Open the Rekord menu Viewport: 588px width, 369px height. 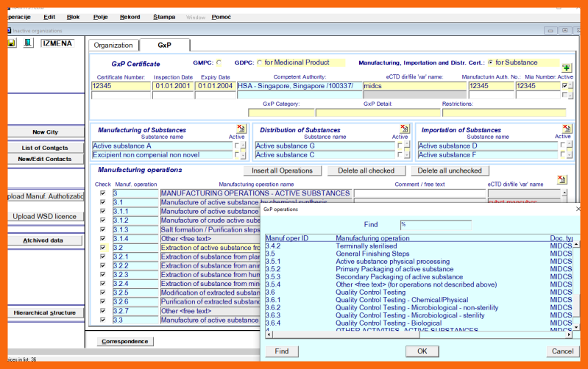tap(130, 16)
